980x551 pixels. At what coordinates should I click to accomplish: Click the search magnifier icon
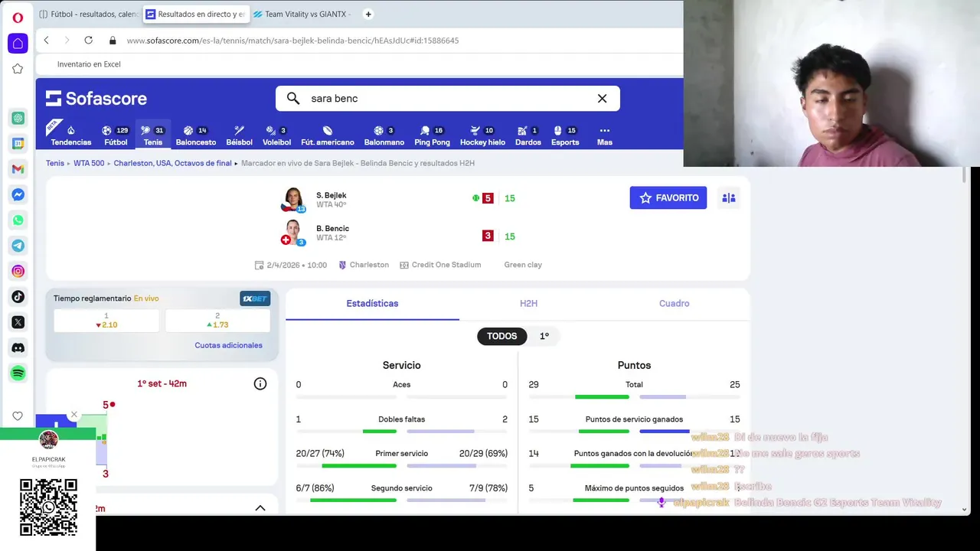292,98
